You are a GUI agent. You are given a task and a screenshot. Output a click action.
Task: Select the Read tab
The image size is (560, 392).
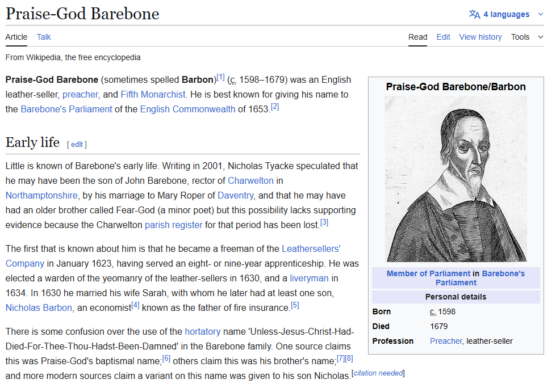[417, 37]
